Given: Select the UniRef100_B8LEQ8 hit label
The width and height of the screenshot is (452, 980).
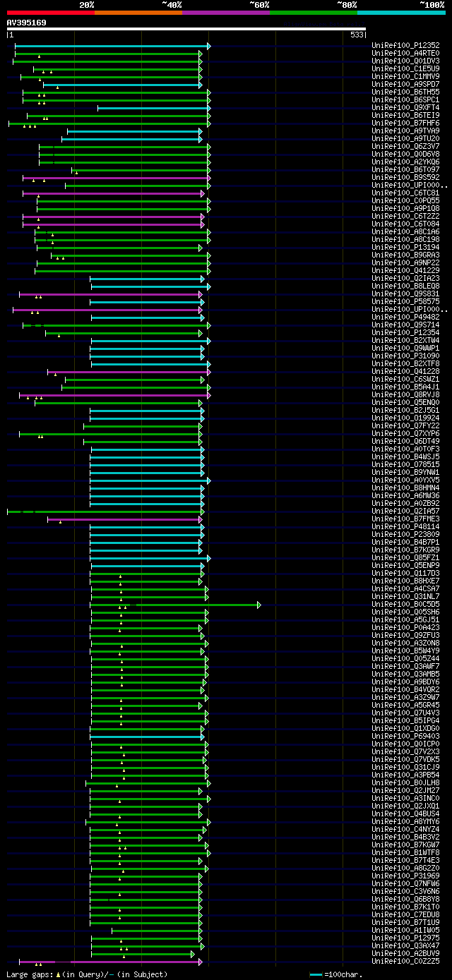Looking at the screenshot, I should point(405,286).
